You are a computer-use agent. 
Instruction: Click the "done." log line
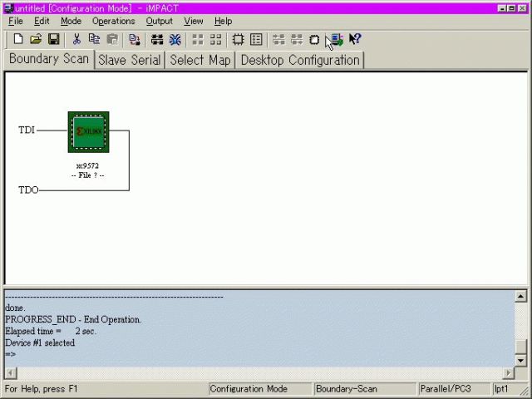(x=15, y=308)
